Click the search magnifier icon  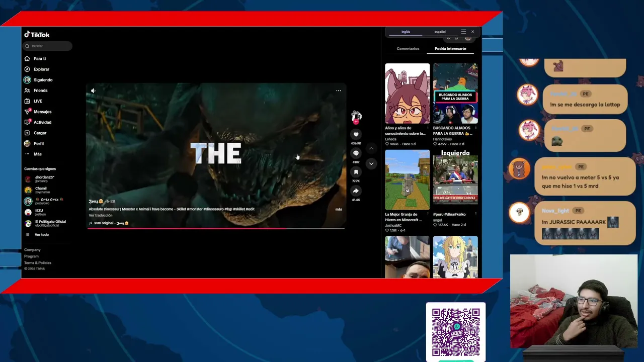tap(28, 46)
